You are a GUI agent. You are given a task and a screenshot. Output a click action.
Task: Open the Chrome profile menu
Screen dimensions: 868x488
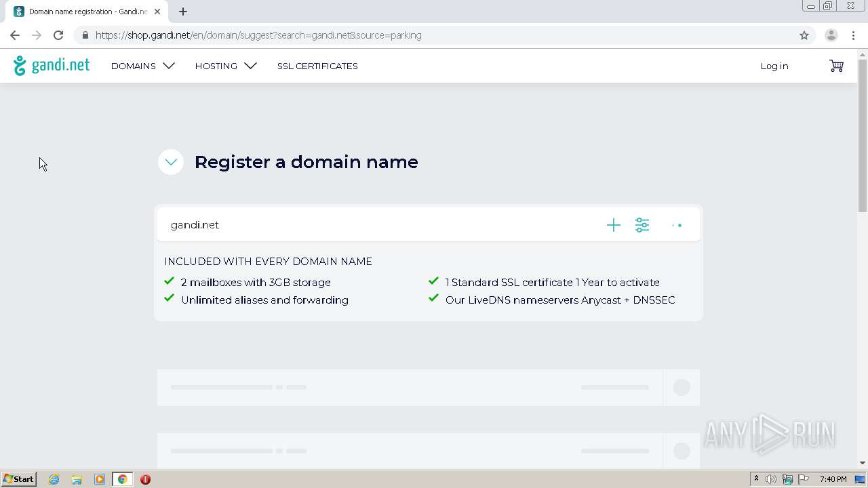pos(831,35)
